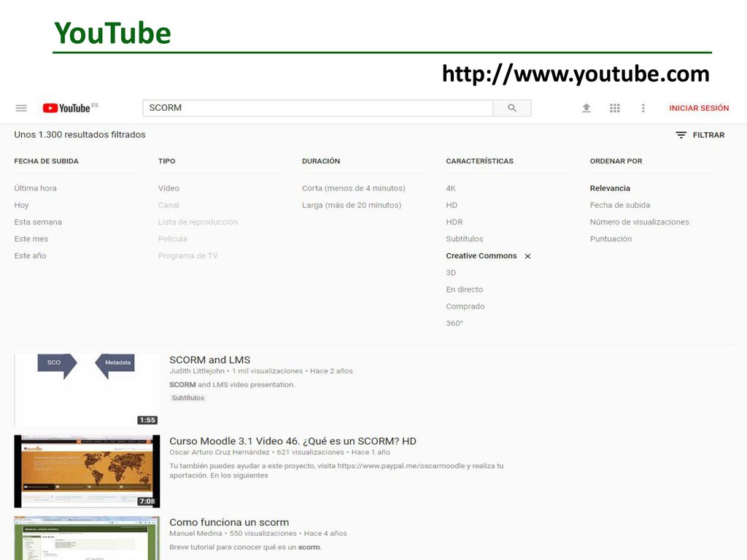This screenshot has width=747, height=560.
Task: Open the Curso Moodle 3.1 video thumbnail
Action: point(88,472)
